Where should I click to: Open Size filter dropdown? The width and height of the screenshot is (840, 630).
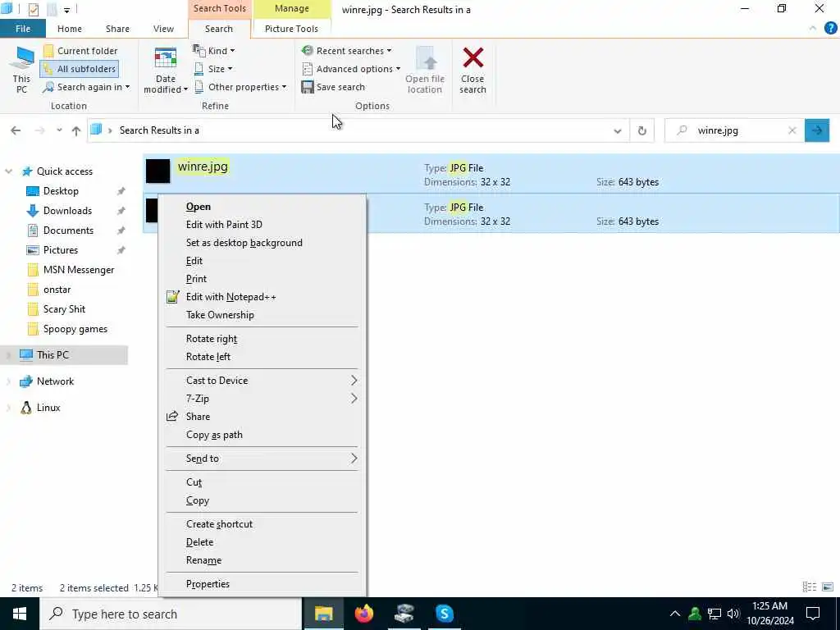[212, 69]
